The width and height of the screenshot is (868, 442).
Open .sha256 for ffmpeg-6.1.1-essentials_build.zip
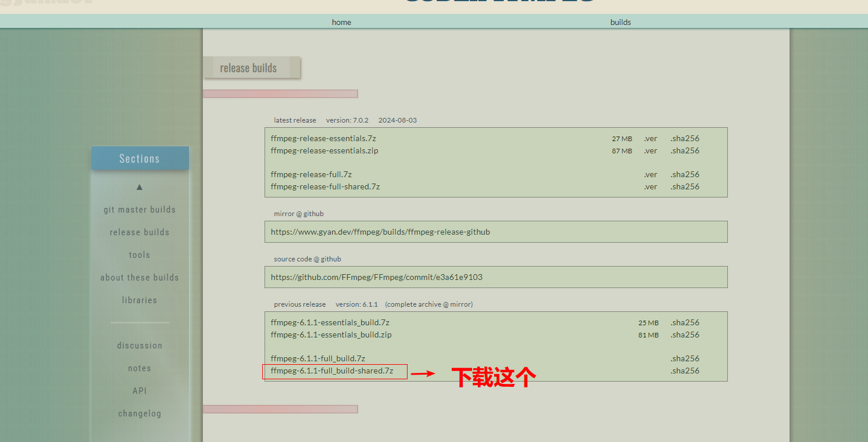tap(685, 335)
